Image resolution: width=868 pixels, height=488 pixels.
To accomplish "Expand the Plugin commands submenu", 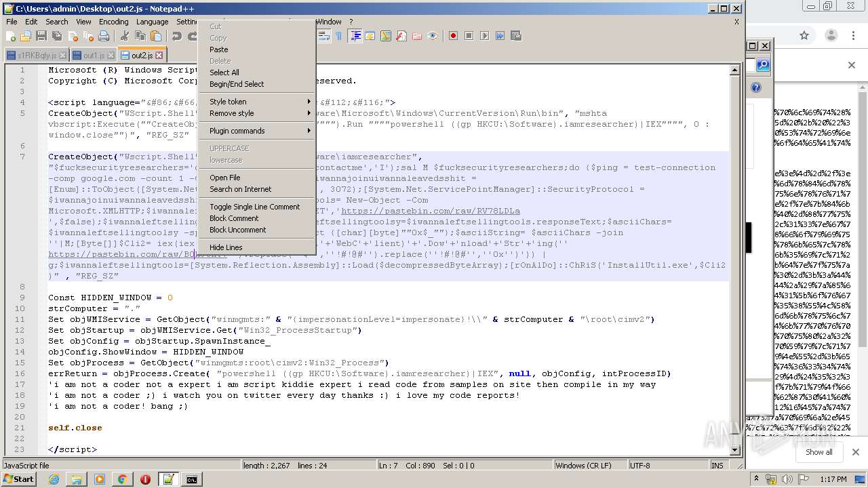I will [x=257, y=131].
